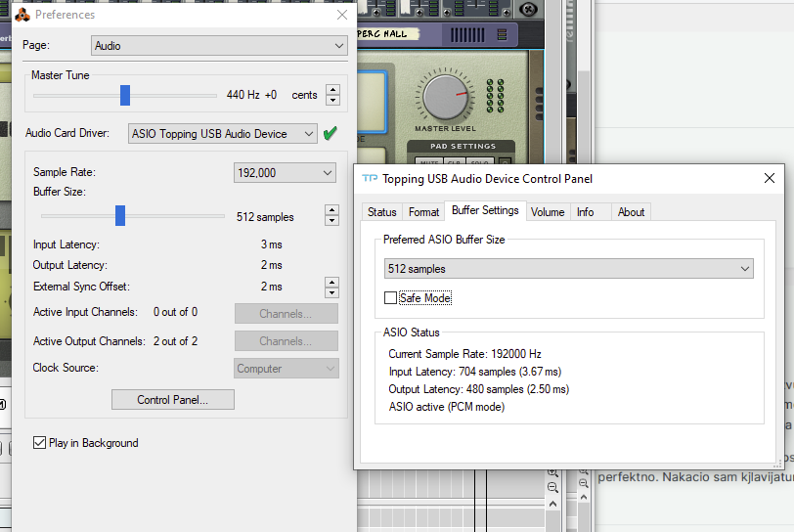Click the TP logo icon in Topping control panel
The width and height of the screenshot is (794, 532).
(x=370, y=178)
